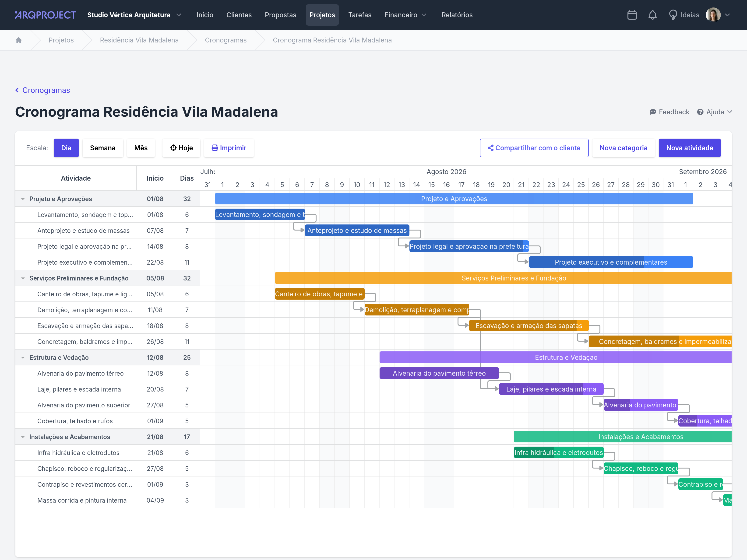The height and width of the screenshot is (560, 747).
Task: Click the Infra hidráulica e eletrodutos bar
Action: [x=559, y=453]
